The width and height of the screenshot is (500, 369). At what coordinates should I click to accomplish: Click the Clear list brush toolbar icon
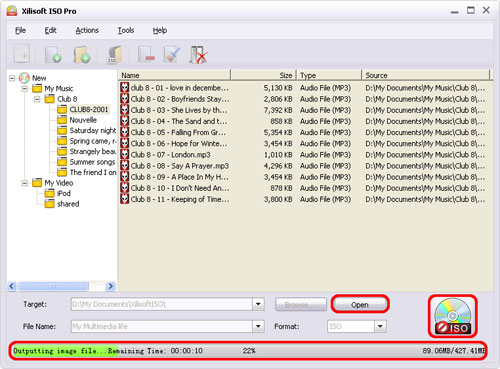(172, 54)
